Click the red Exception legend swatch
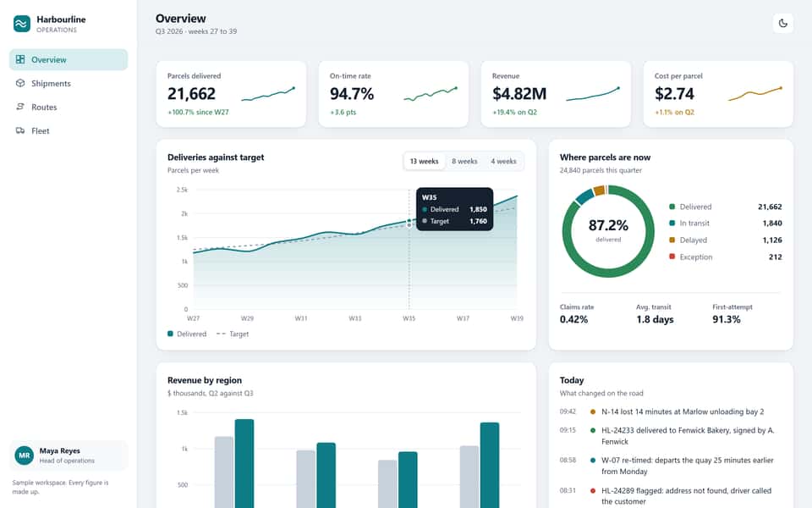812x508 pixels. 672,257
